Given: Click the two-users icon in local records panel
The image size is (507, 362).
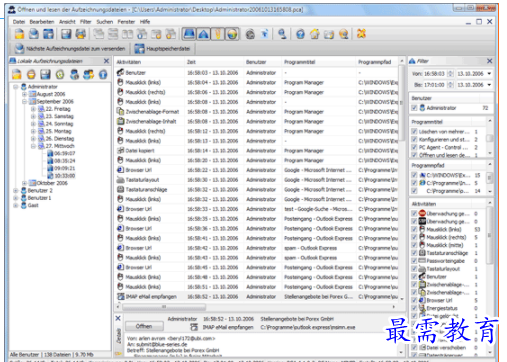Looking at the screenshot, I should coord(88,74).
